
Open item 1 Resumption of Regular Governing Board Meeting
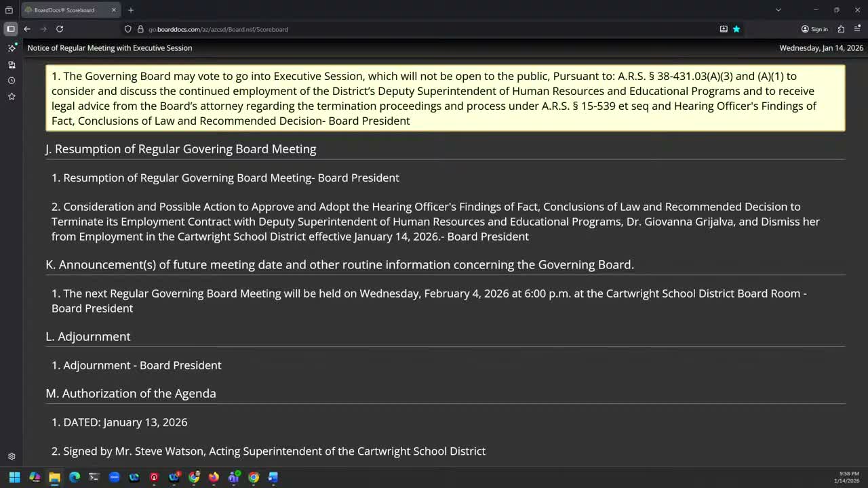coord(225,178)
